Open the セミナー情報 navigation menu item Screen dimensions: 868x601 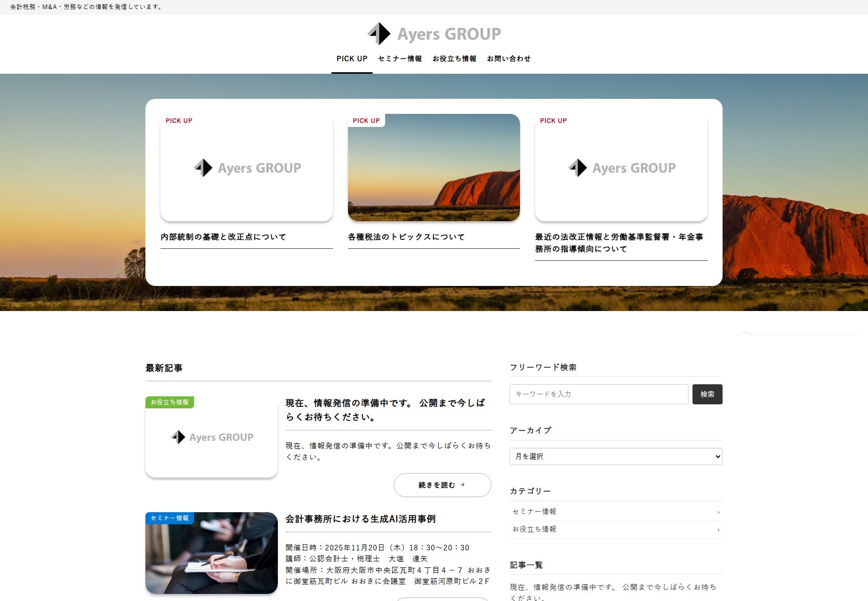click(400, 59)
